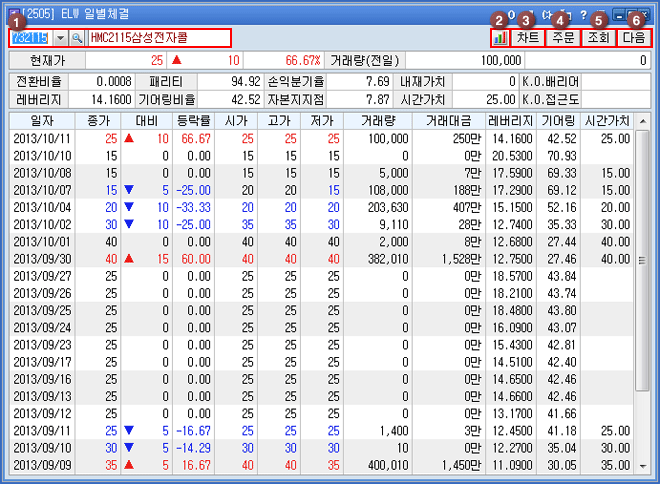Expand the stock code dropdown arrow
Viewport: 660px width, 484px height.
click(59, 37)
